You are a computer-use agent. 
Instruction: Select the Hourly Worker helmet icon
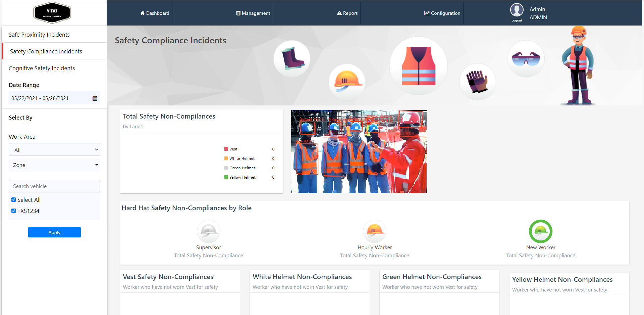374,231
